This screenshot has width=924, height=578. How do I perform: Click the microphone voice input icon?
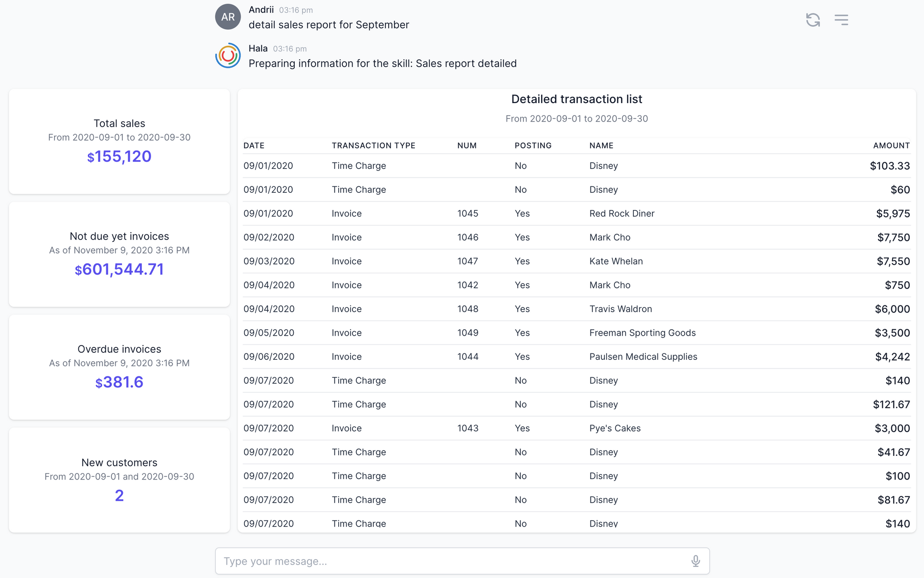pos(695,561)
